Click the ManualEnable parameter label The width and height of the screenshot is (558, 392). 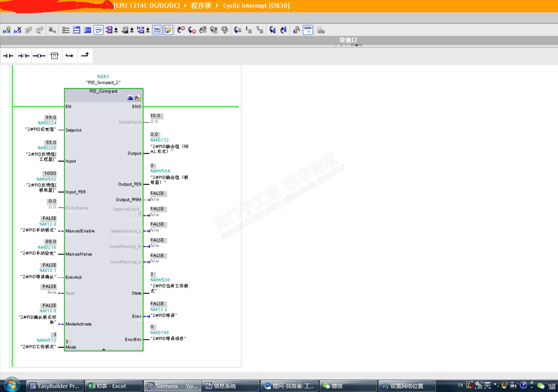point(80,231)
